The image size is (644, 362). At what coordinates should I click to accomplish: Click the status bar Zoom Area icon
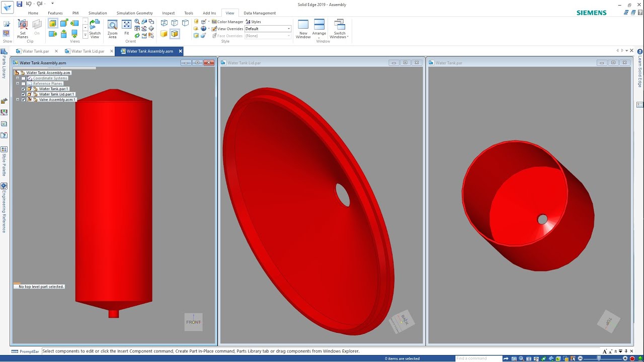click(514, 358)
